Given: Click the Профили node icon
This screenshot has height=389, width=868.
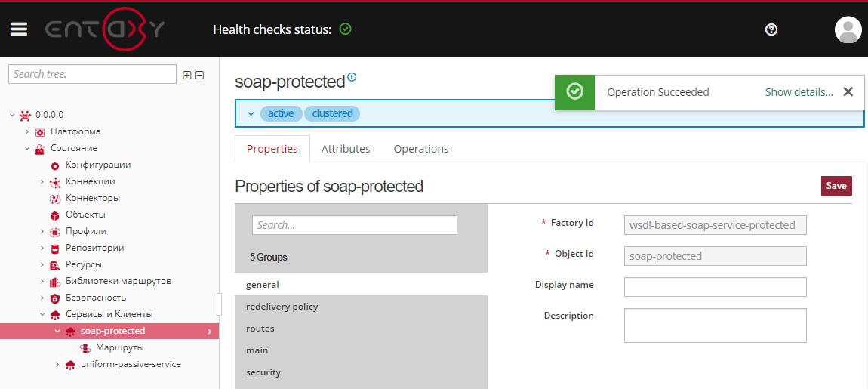Looking at the screenshot, I should [x=55, y=232].
